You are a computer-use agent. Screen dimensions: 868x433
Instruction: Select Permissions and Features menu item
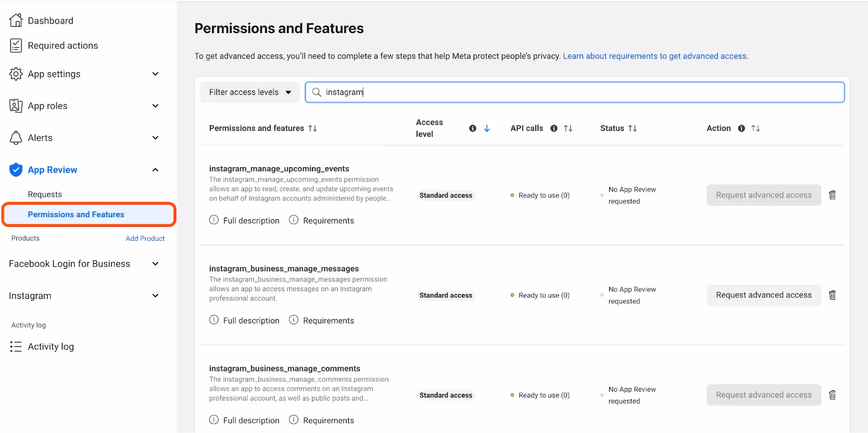click(76, 214)
